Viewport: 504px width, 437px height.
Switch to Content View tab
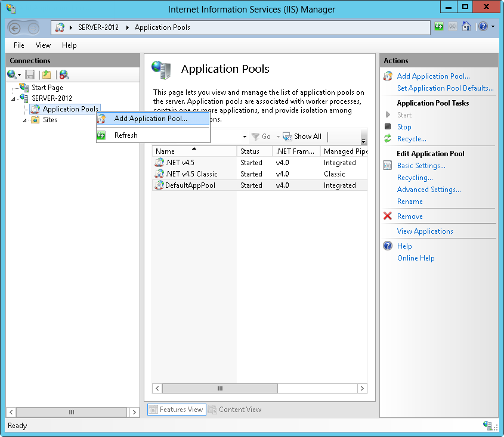click(235, 410)
